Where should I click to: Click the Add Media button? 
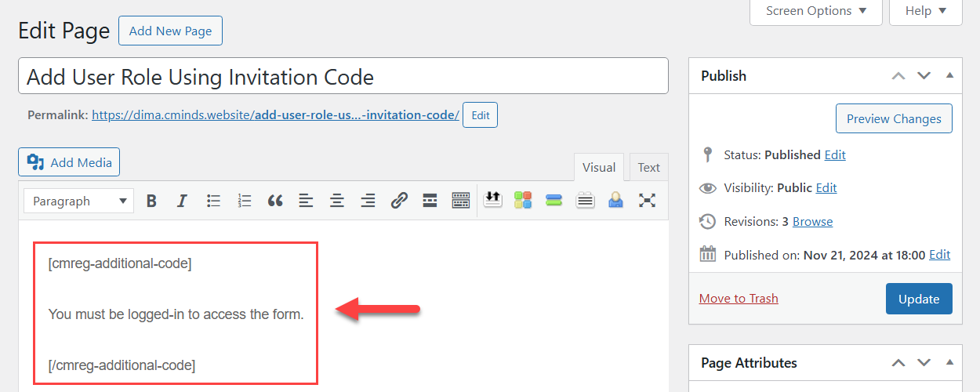coord(69,162)
